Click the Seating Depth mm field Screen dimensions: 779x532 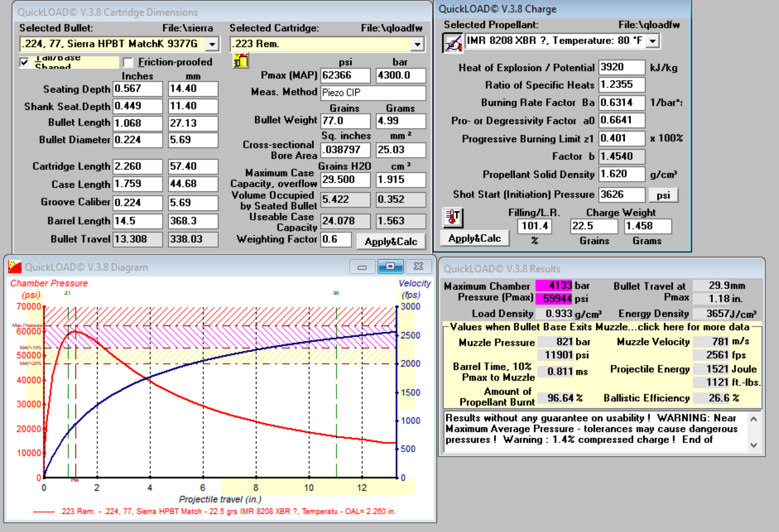193,89
